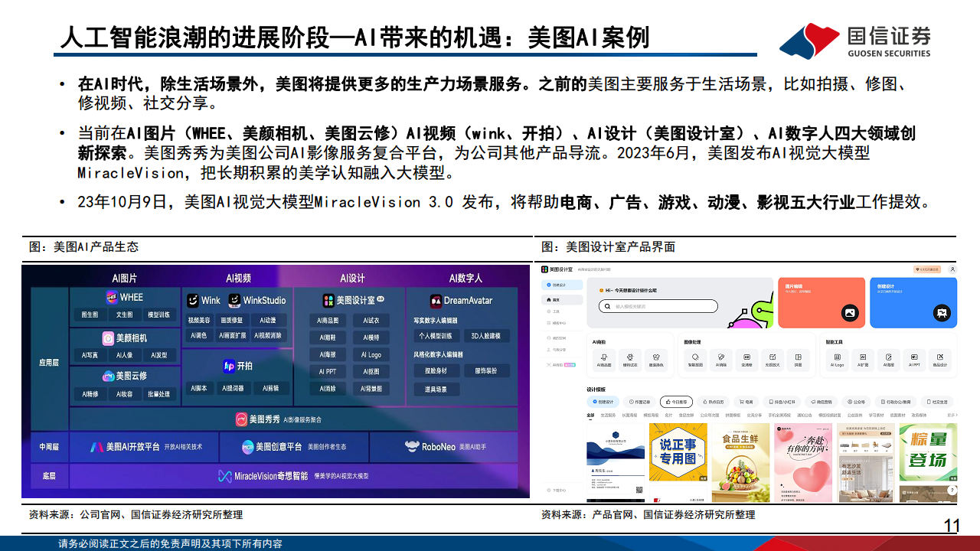Click the MiracleVision奇想智能 logo icon
This screenshot has width=980, height=551.
click(224, 476)
